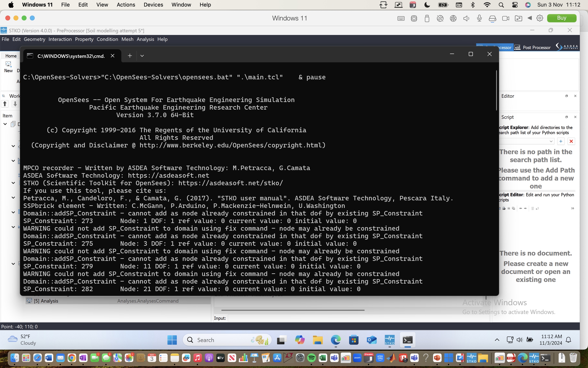Click the move-up arrow in Work tree panel
The height and width of the screenshot is (368, 588).
(x=5, y=104)
